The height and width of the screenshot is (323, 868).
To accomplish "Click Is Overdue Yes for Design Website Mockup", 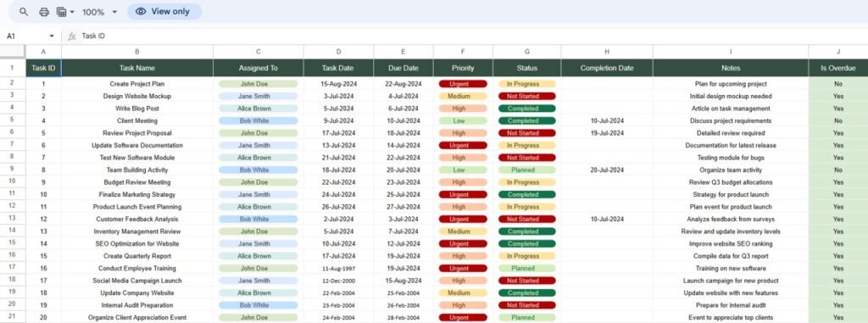I will click(x=838, y=97).
